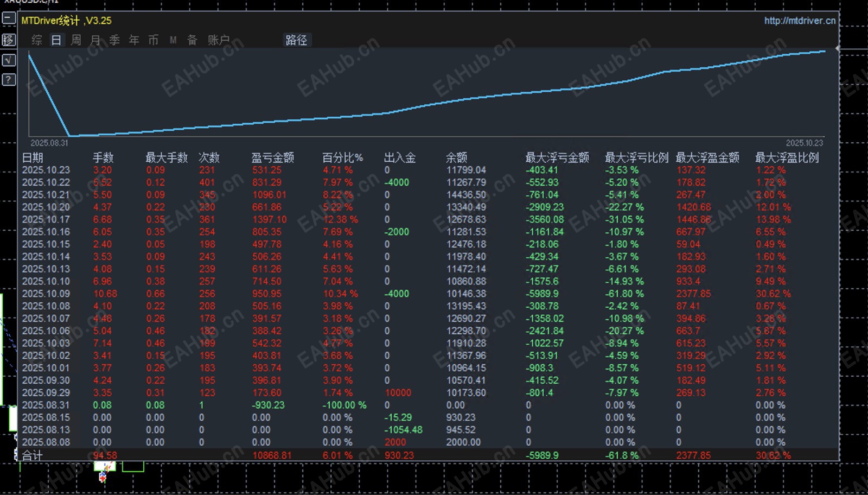Click the 路径 path button
Viewport: 868px width, 495px height.
(x=296, y=40)
